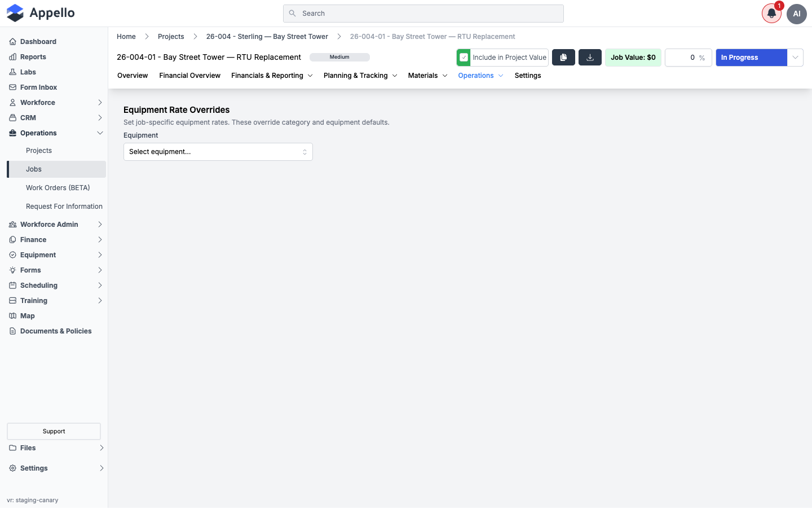Click the Form Inbox envelope icon

click(x=12, y=87)
